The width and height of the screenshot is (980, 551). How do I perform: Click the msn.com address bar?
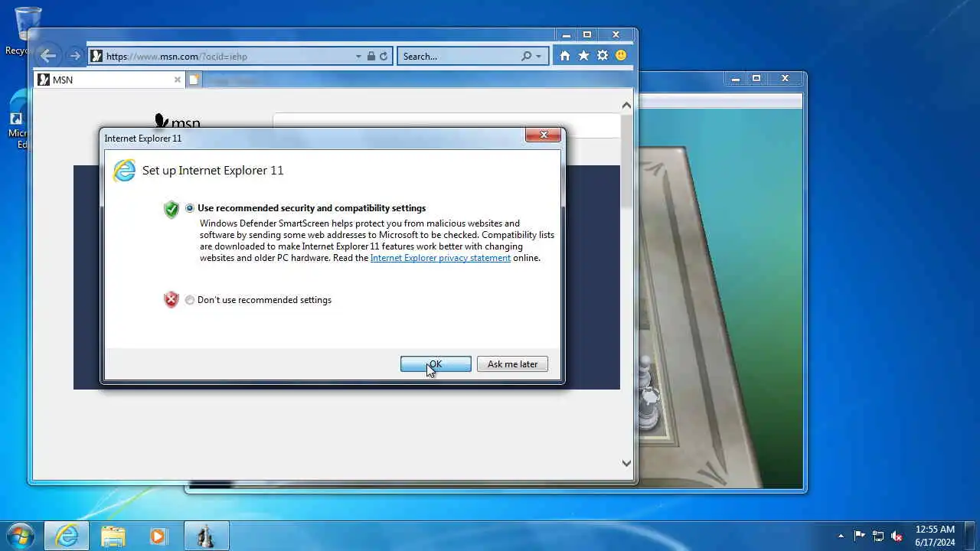tap(222, 56)
